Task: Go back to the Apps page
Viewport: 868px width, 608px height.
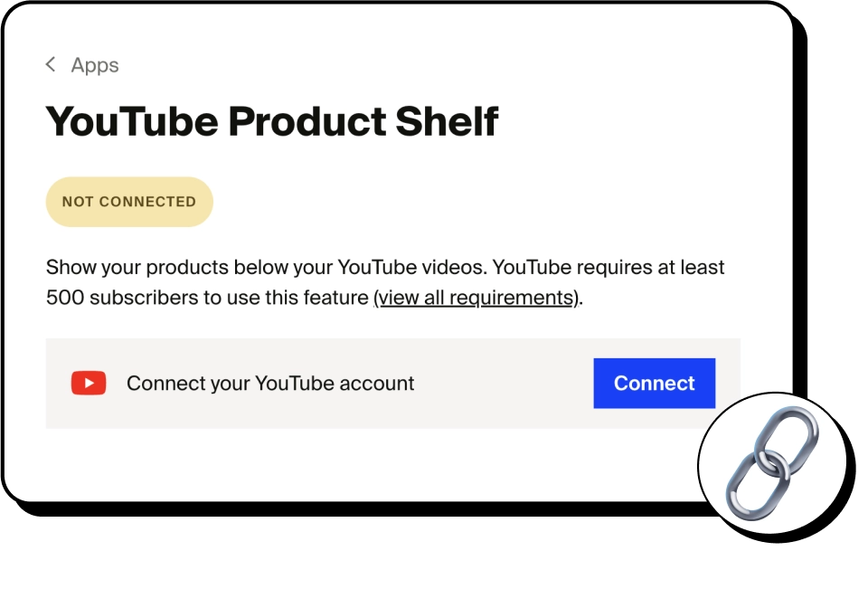Action: pyautogui.click(x=94, y=65)
